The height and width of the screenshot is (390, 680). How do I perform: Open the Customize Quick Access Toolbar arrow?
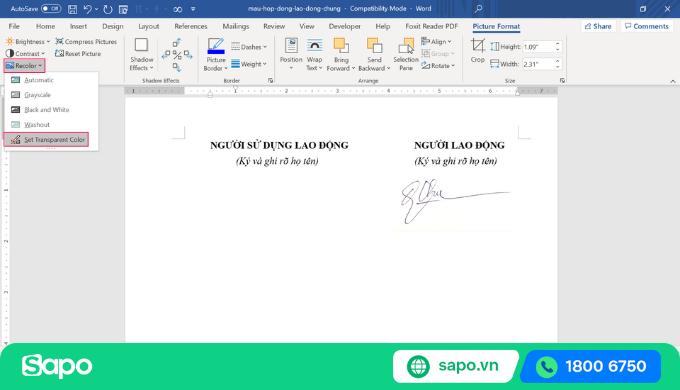(193, 9)
